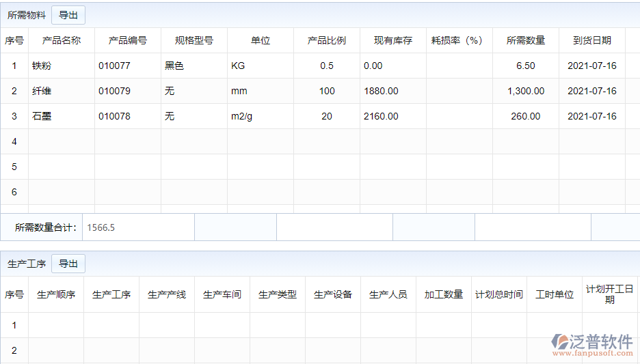Click the 计划开工日期 column header

pos(609,294)
